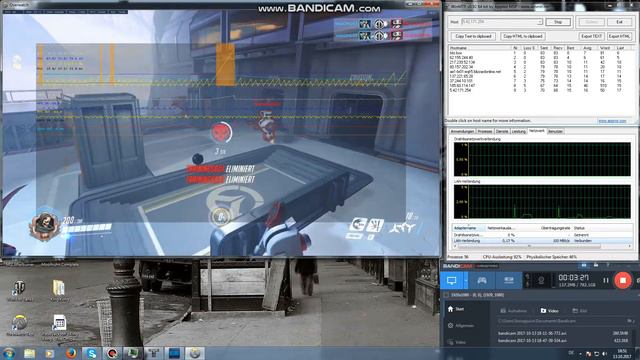
Task: Open Video settings in Bandicam sidebar
Action: click(456, 342)
